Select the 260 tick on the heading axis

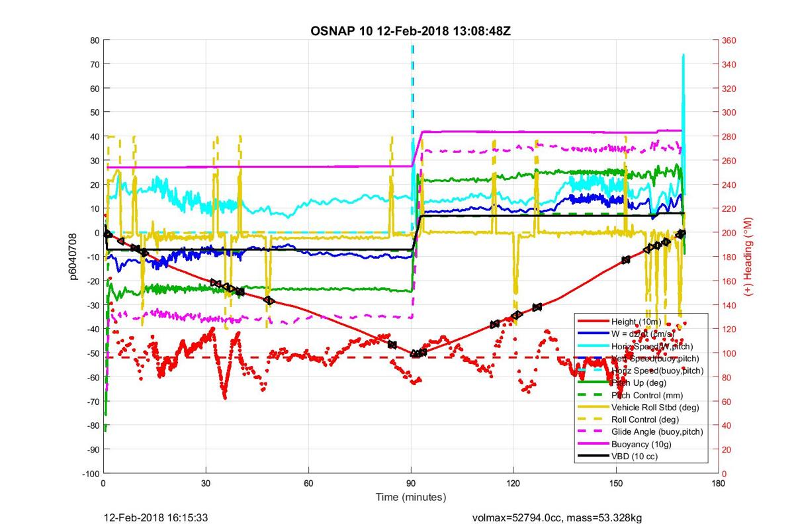pos(729,161)
